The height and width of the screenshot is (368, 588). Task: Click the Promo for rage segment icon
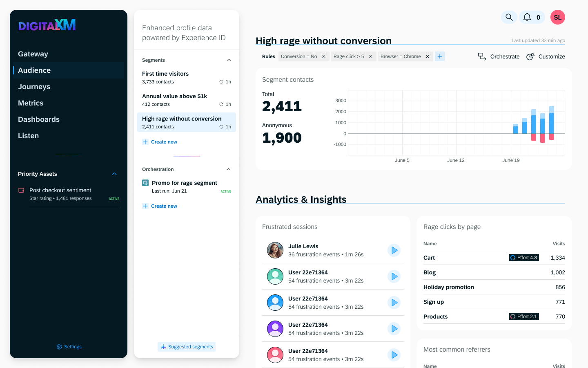click(x=145, y=182)
